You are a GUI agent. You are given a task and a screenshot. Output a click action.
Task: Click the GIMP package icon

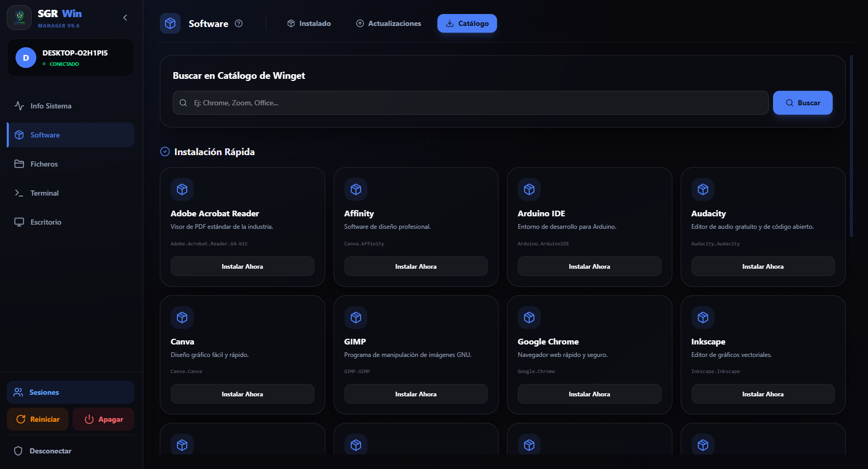[356, 318]
